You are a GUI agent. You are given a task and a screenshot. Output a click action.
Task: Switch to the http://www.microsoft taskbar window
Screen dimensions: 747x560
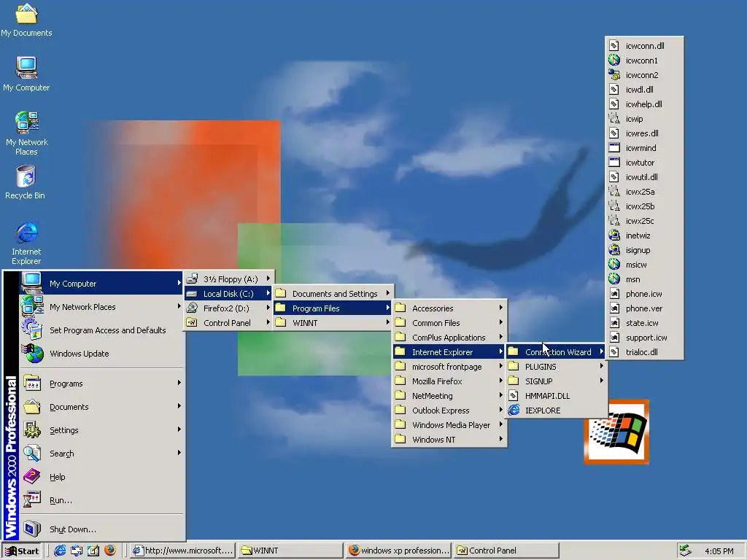click(182, 551)
